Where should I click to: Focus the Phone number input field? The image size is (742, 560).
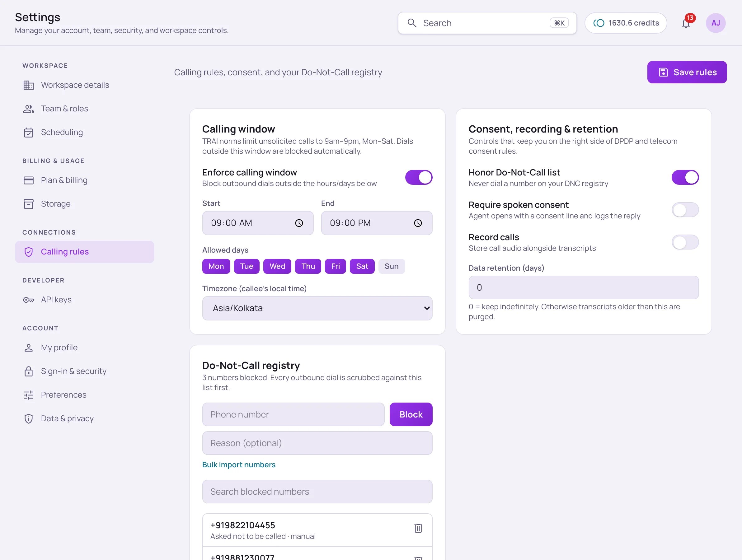pos(293,414)
